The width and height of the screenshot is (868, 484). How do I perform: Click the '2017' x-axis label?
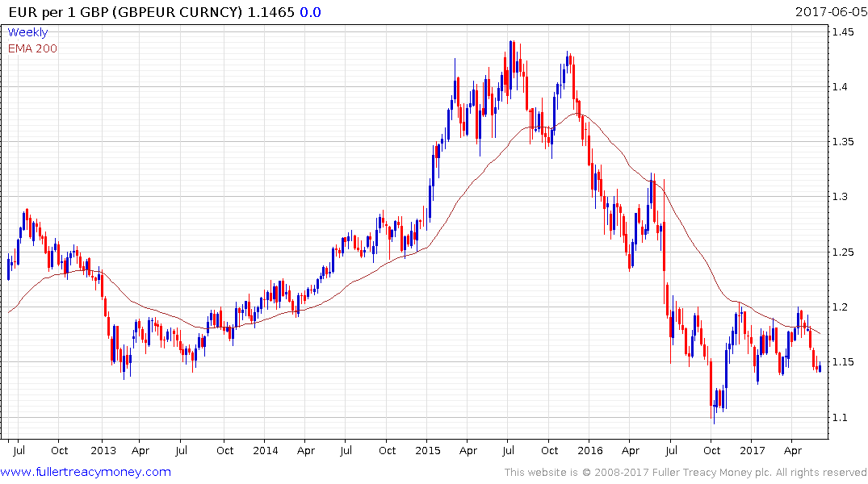pos(753,451)
